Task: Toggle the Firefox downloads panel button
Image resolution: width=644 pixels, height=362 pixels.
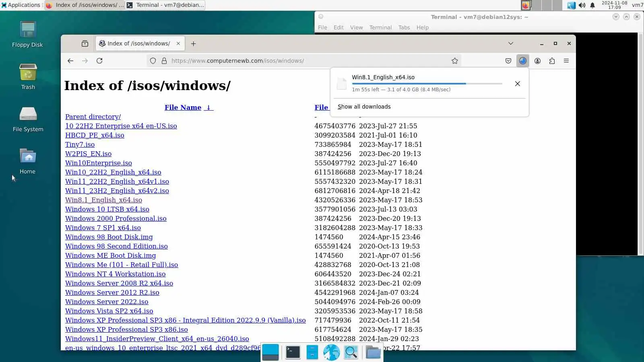Action: pyautogui.click(x=523, y=61)
